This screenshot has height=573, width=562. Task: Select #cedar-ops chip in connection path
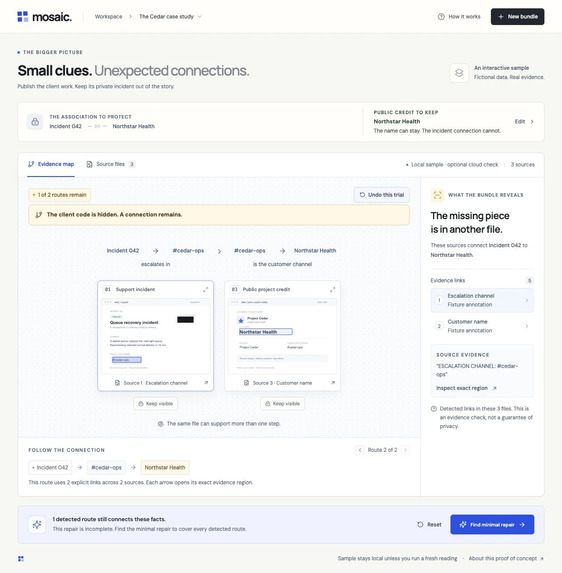tap(106, 468)
